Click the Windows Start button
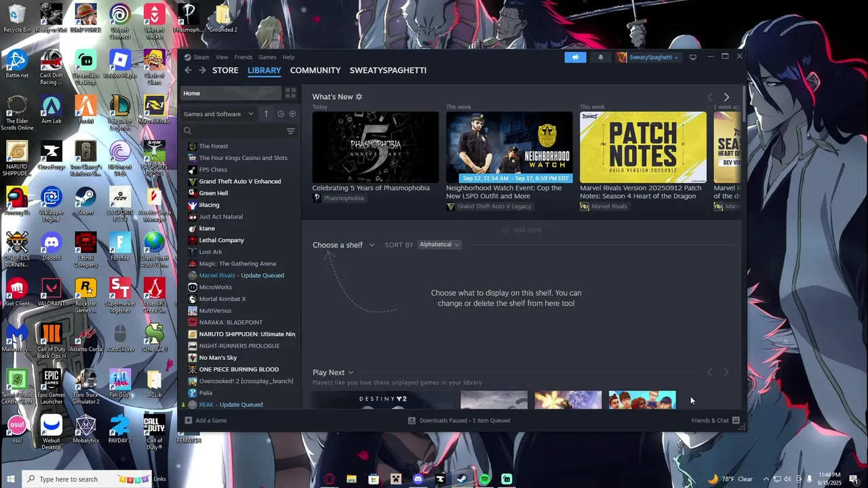Image resolution: width=868 pixels, height=488 pixels. tap(10, 479)
